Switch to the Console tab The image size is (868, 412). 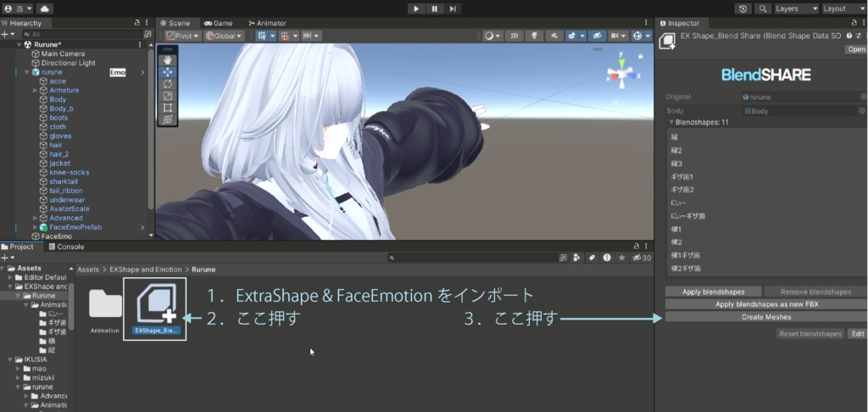tap(66, 247)
